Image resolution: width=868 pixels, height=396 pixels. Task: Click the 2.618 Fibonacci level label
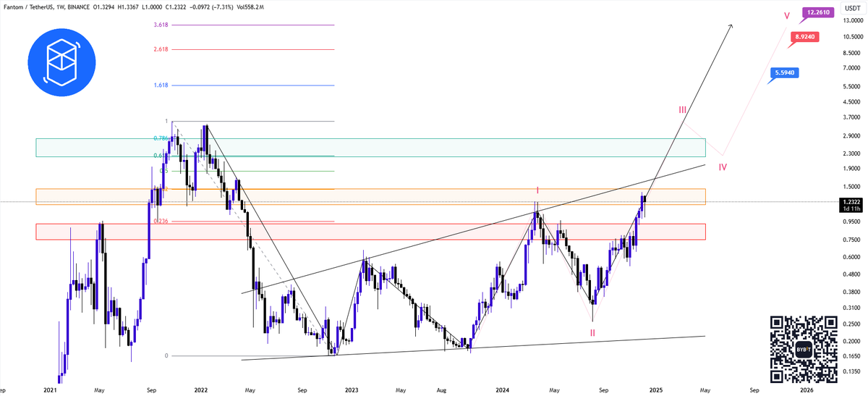[161, 49]
